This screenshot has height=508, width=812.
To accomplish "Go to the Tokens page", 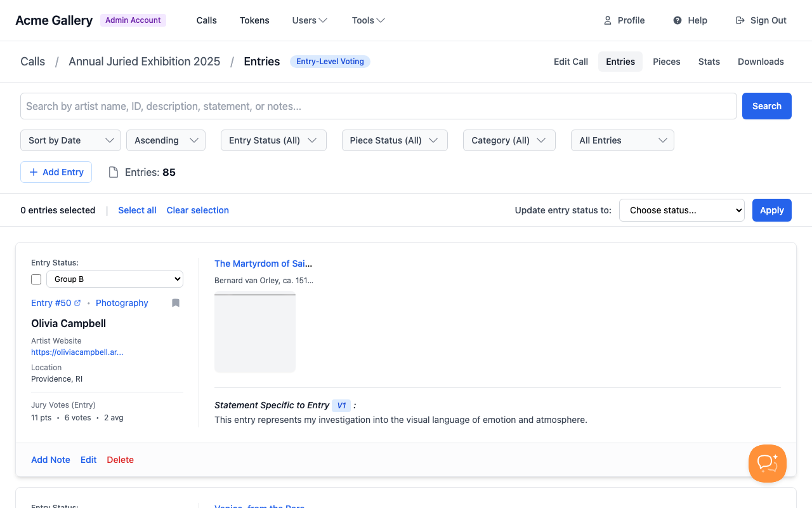I will (254, 20).
